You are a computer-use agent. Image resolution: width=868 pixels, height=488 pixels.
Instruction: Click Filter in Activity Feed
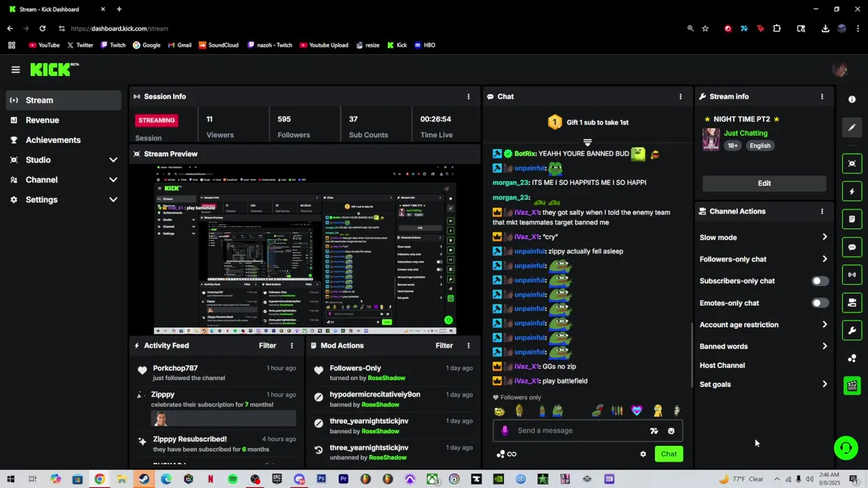[267, 346]
